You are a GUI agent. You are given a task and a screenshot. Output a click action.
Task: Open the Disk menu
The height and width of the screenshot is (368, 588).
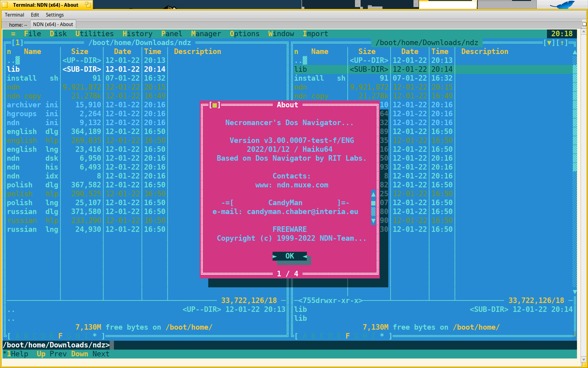58,34
